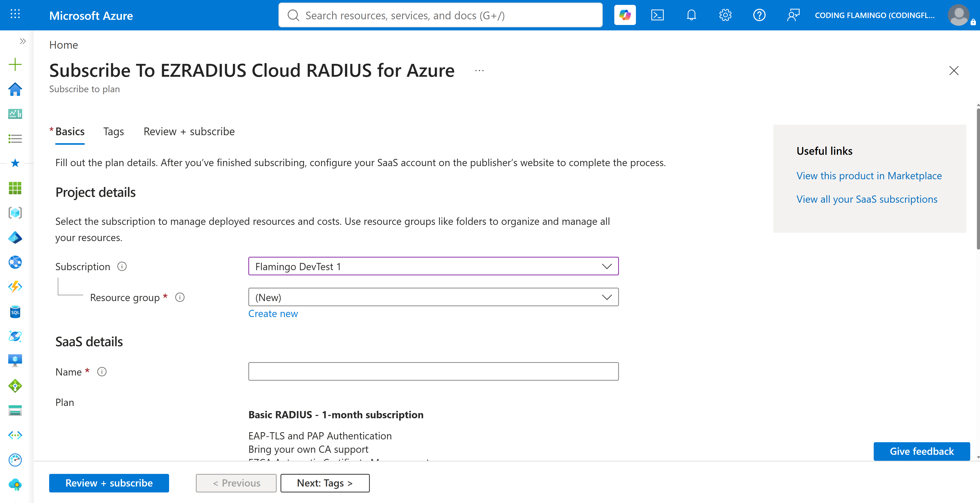980x503 pixels.
Task: Click Next: Tags button
Action: (x=325, y=483)
